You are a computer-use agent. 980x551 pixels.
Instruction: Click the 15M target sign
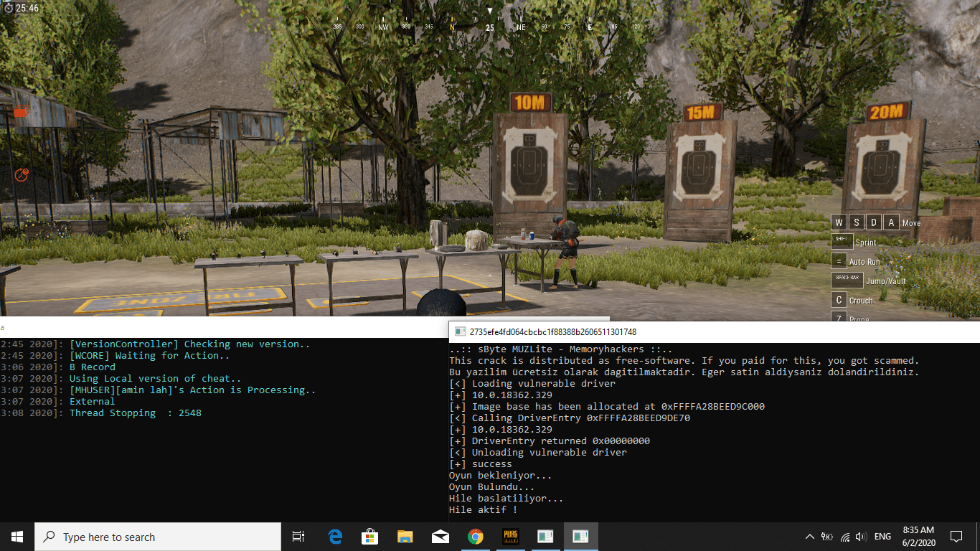[x=701, y=111]
